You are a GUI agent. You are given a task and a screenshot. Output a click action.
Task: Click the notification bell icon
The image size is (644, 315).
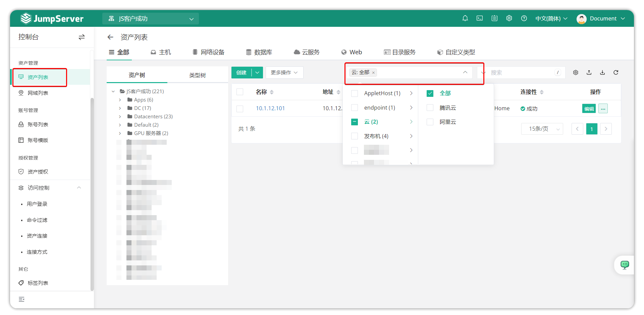pos(465,18)
